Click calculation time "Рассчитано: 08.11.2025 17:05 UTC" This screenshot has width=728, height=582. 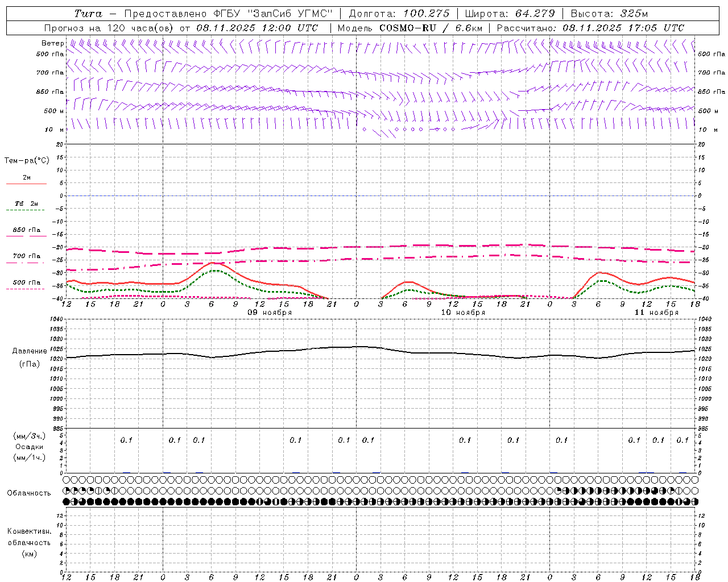[x=590, y=28]
